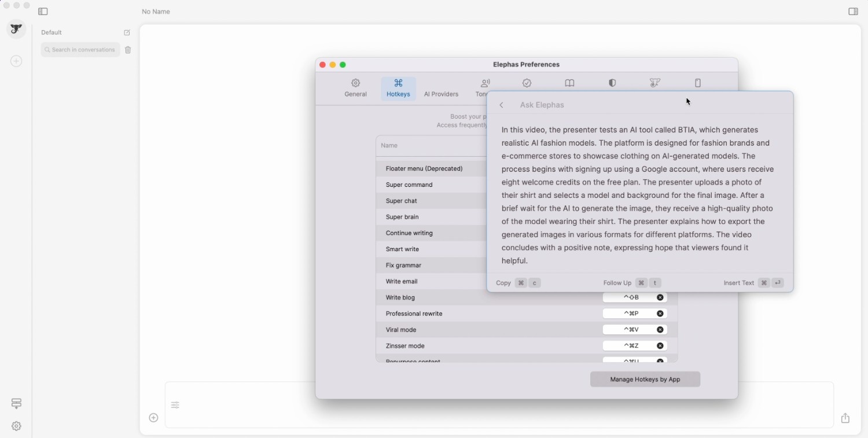
Task: Open chat options sliders icon in input
Action: coord(175,405)
